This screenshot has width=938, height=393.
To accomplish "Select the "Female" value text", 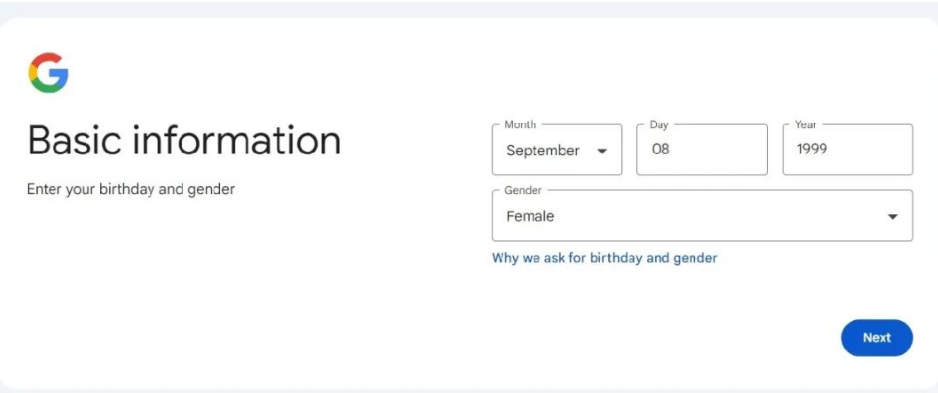I will 530,216.
